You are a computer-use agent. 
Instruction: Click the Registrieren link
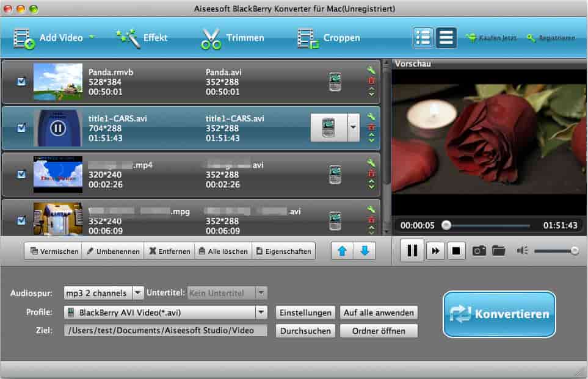[x=551, y=38]
